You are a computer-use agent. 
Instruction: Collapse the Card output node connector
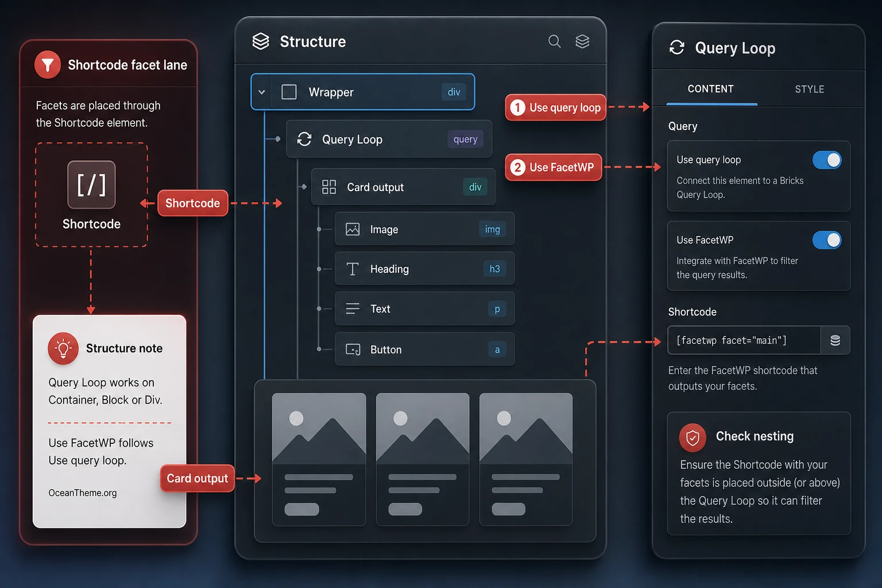coord(304,187)
